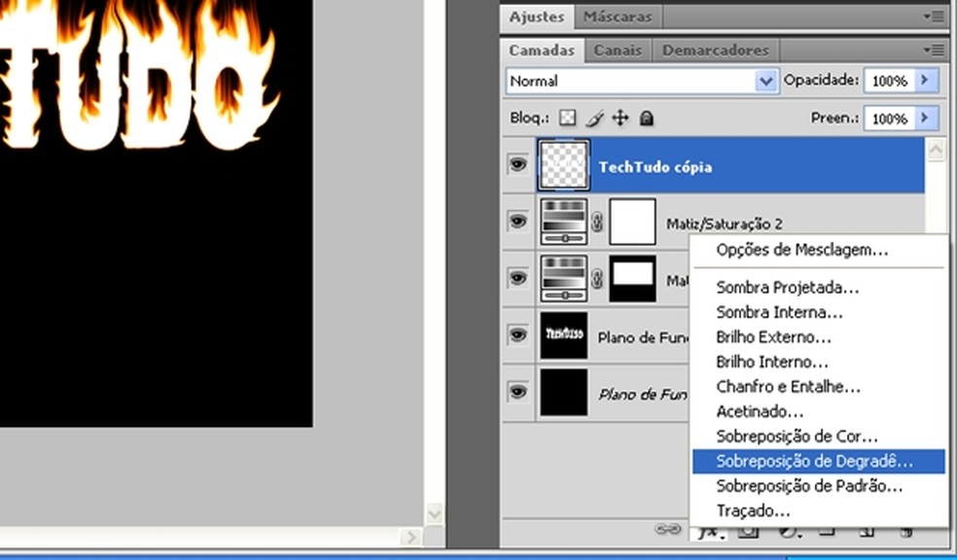This screenshot has height=560, width=957.
Task: Select the TechTudo cópia layer thumbnail
Action: (564, 164)
